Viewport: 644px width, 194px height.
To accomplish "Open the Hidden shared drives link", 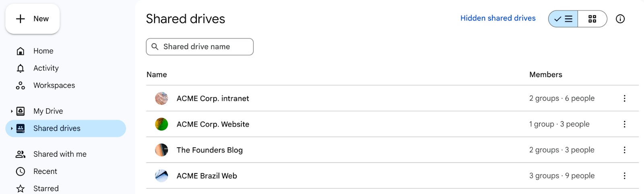I will click(x=498, y=18).
